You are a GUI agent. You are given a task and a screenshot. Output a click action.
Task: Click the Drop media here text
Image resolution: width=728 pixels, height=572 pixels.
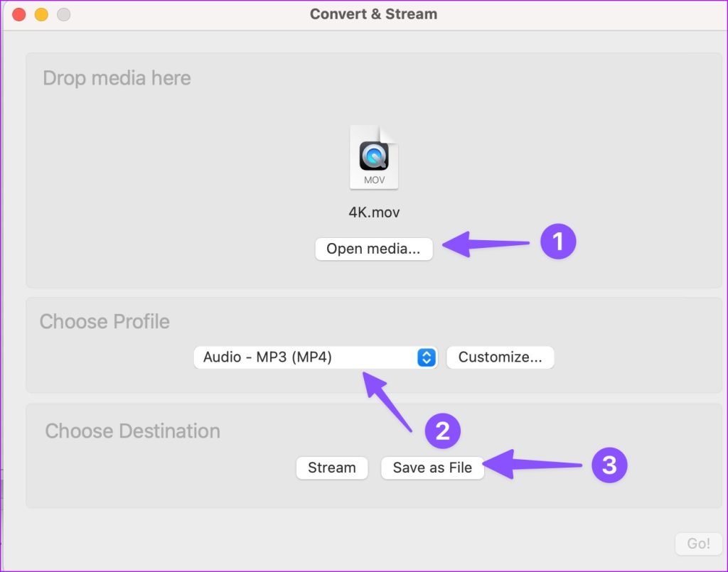tap(117, 78)
